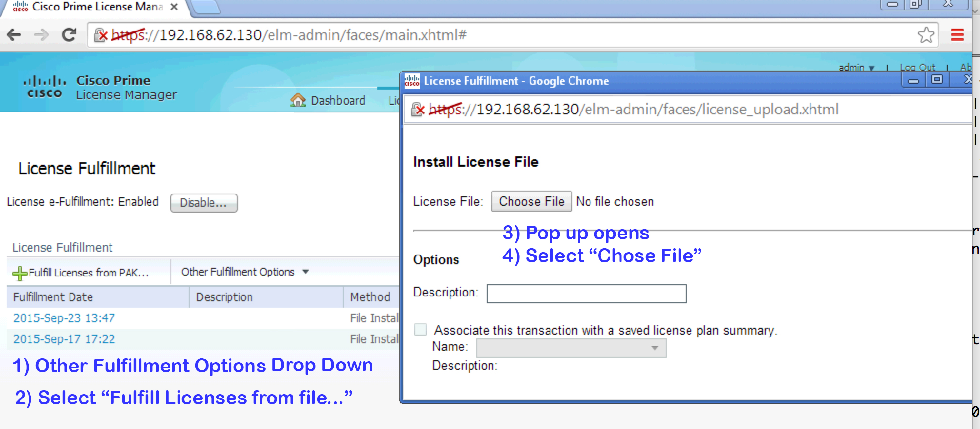This screenshot has width=980, height=429.
Task: Open the Chrome hamburger menu
Action: pyautogui.click(x=957, y=35)
